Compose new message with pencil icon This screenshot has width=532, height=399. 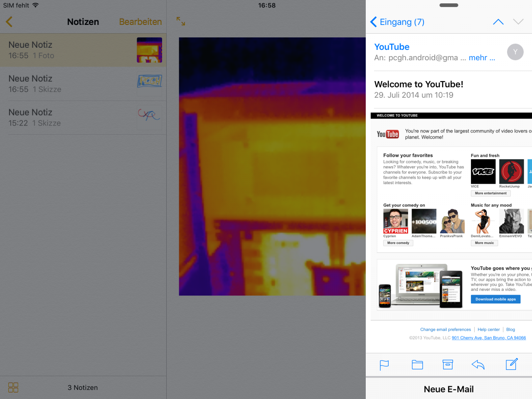(512, 364)
